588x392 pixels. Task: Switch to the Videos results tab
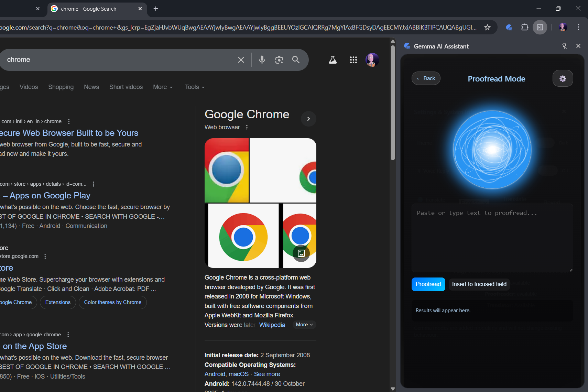[x=29, y=87]
